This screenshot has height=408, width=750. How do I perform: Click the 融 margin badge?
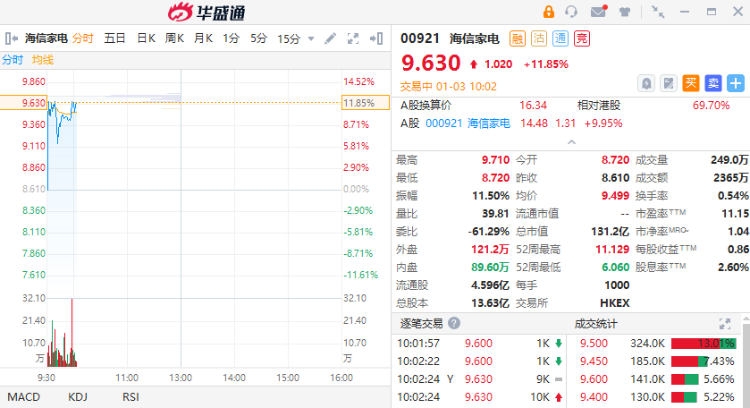(517, 38)
